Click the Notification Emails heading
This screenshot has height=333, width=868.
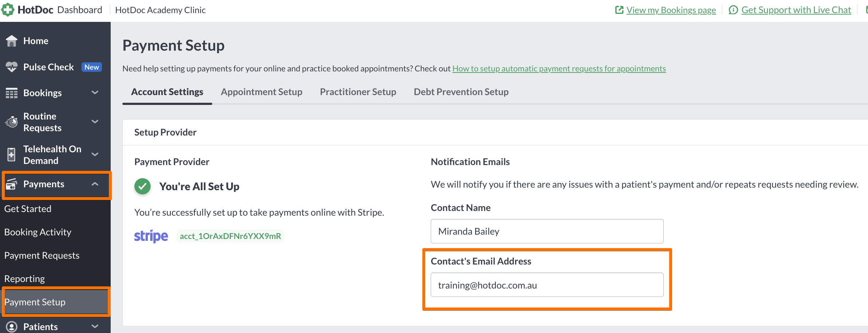(x=470, y=162)
